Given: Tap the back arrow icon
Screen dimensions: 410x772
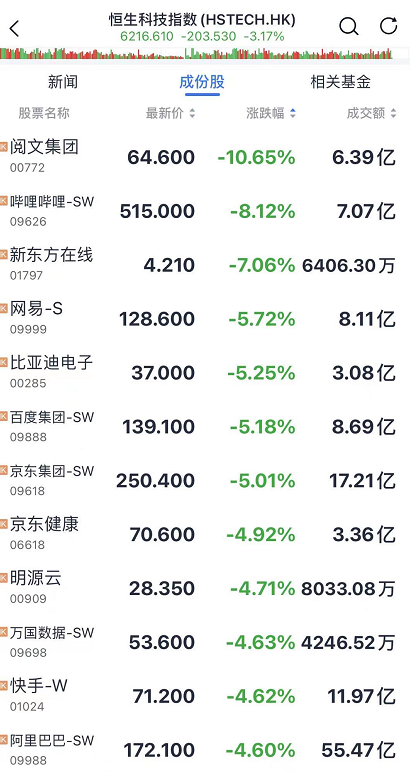Looking at the screenshot, I should click(14, 28).
